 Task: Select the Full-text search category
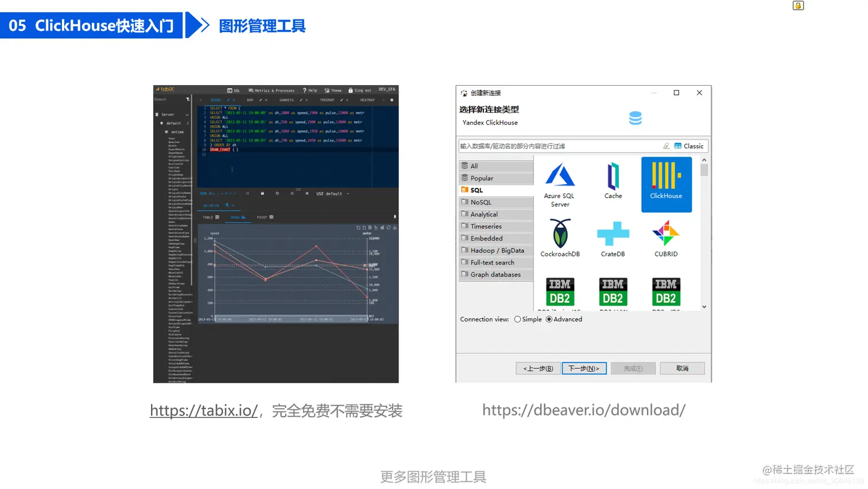click(x=496, y=263)
